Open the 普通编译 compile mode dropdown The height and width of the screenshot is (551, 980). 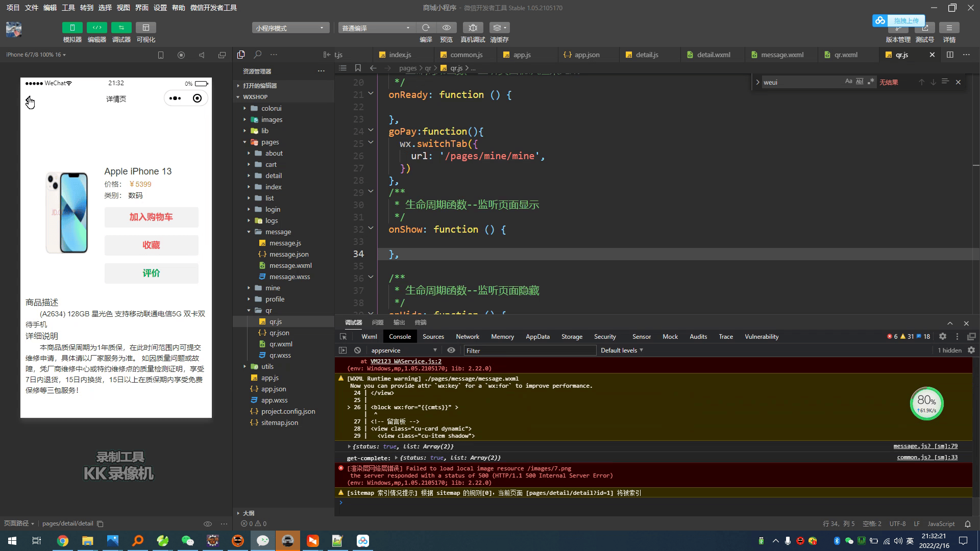376,28
